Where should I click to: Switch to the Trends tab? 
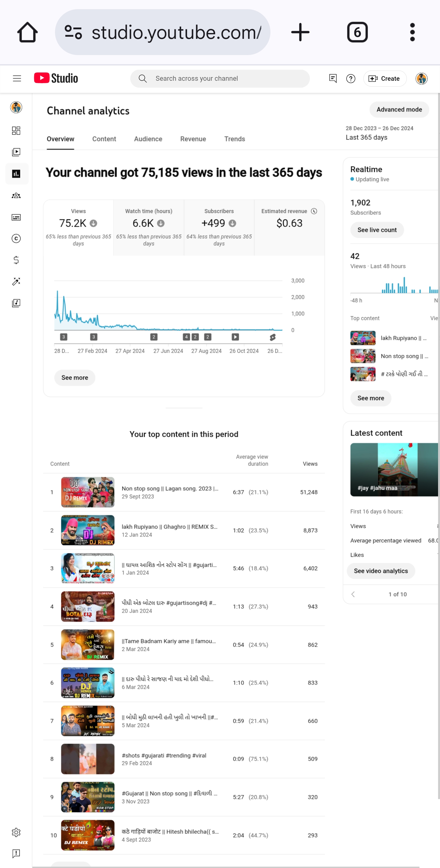point(235,139)
